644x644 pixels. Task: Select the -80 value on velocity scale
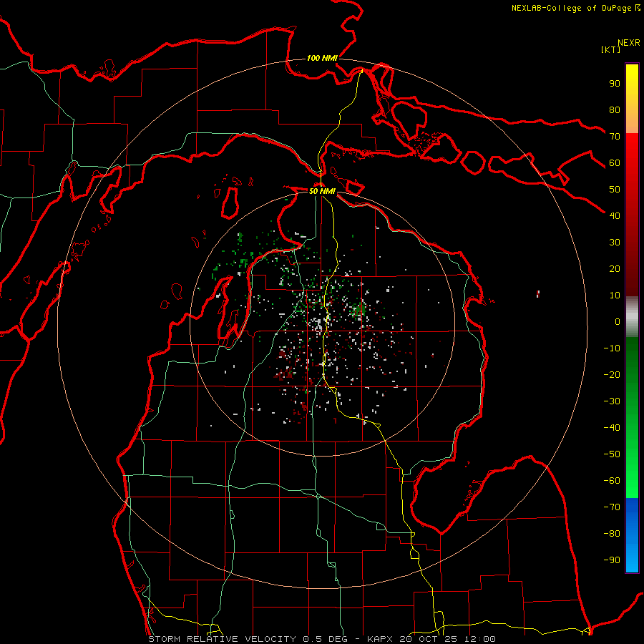pos(612,534)
